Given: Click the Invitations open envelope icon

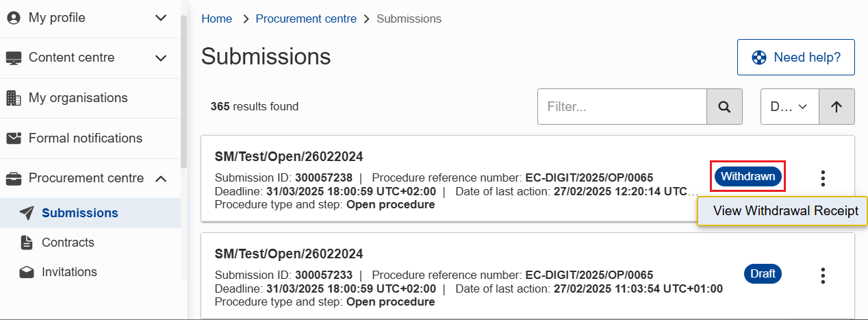Looking at the screenshot, I should tap(27, 272).
